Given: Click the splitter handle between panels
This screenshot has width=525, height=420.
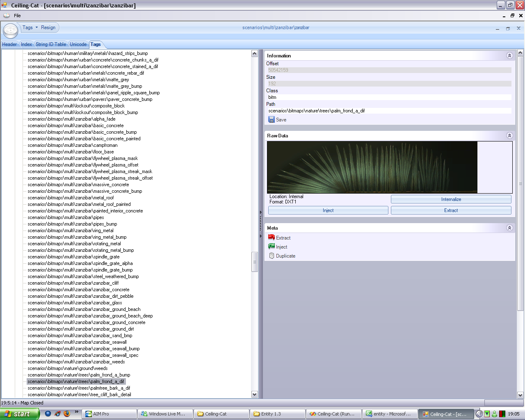Looking at the screenshot, I should (260, 224).
